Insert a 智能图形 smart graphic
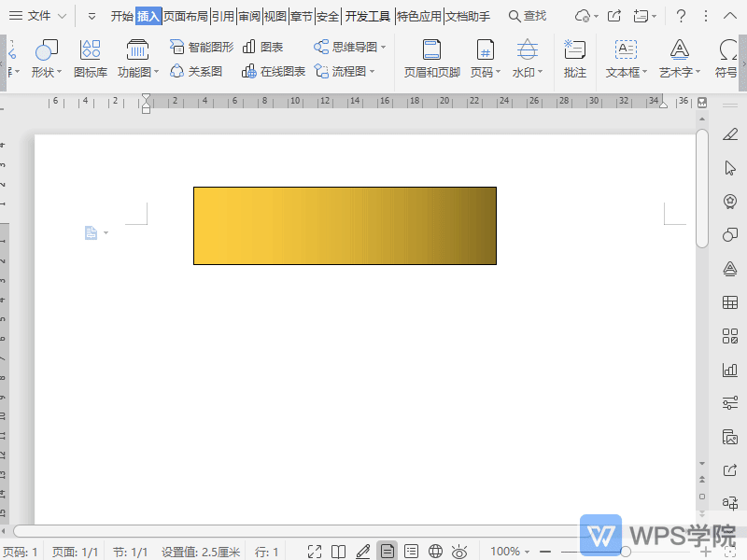Image resolution: width=747 pixels, height=560 pixels. (202, 47)
